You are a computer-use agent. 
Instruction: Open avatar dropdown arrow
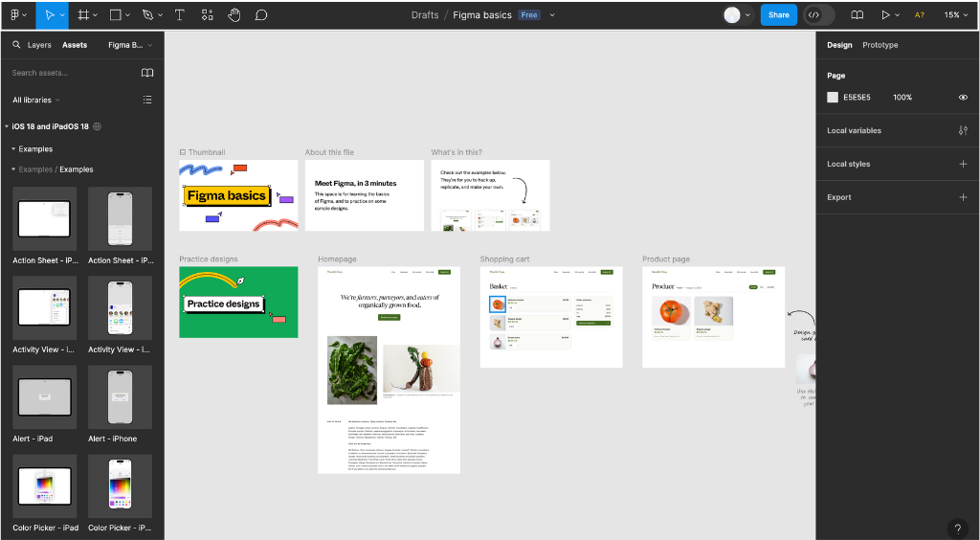pyautogui.click(x=747, y=15)
